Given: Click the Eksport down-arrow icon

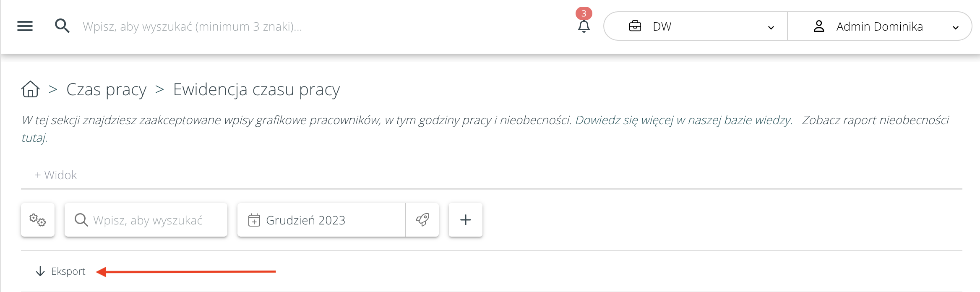Looking at the screenshot, I should coord(40,271).
